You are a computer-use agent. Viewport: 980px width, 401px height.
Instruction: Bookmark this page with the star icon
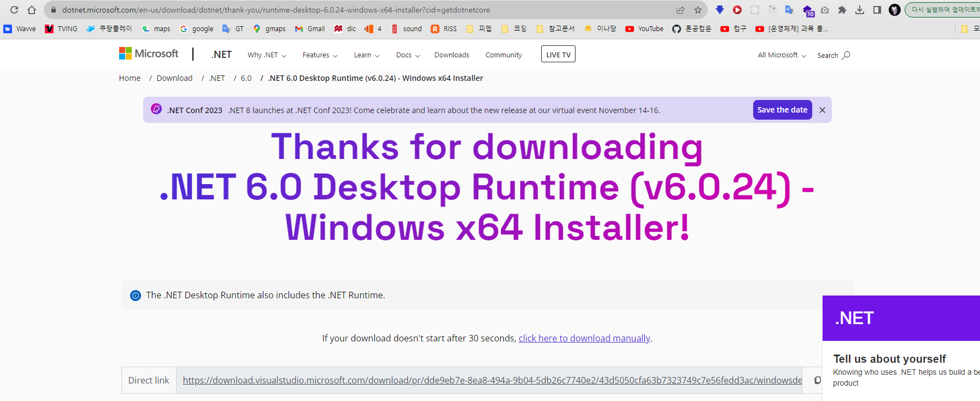click(698, 10)
